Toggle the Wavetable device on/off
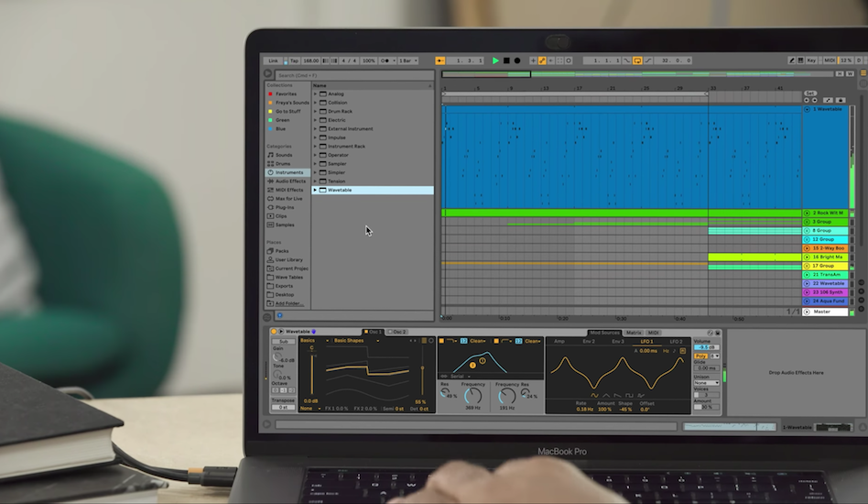Viewport: 868px width, 504px height. 272,332
